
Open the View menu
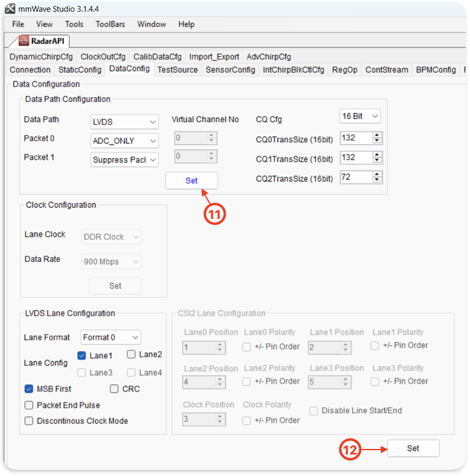(x=44, y=24)
